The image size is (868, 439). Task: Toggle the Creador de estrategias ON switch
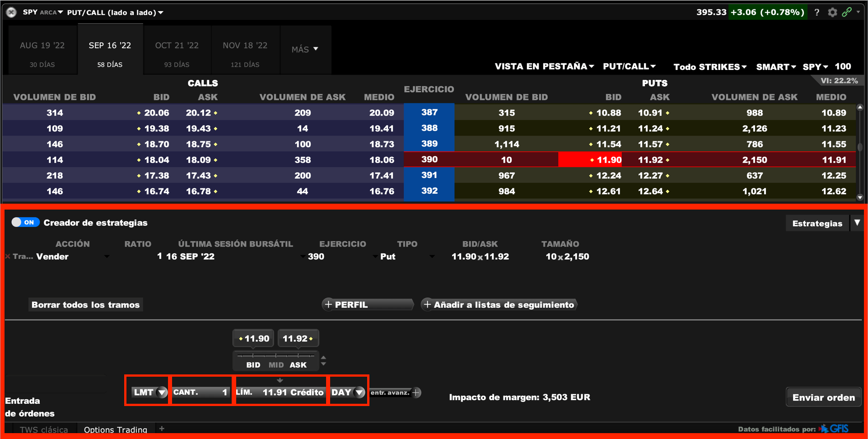[25, 222]
